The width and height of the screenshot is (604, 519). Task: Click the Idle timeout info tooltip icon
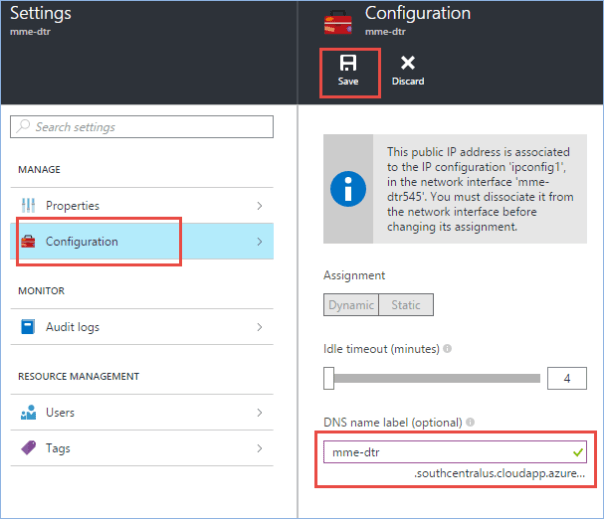446,349
